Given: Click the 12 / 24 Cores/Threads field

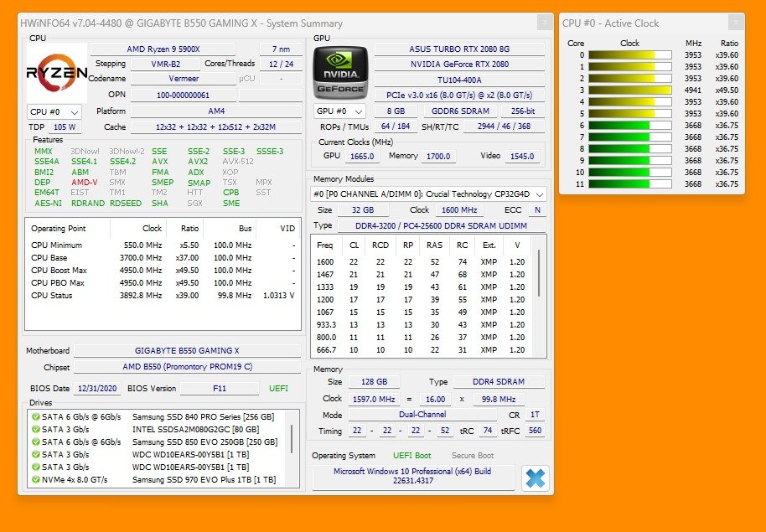Looking at the screenshot, I should pos(281,64).
